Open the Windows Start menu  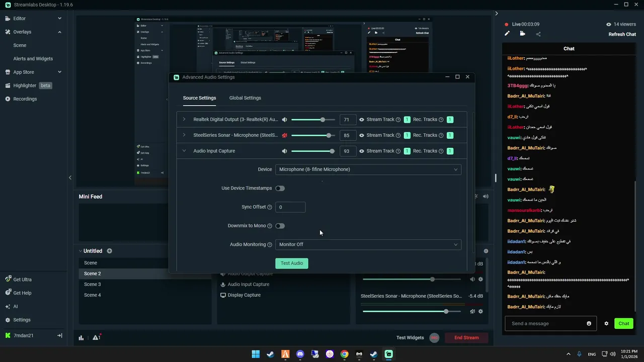(x=256, y=354)
